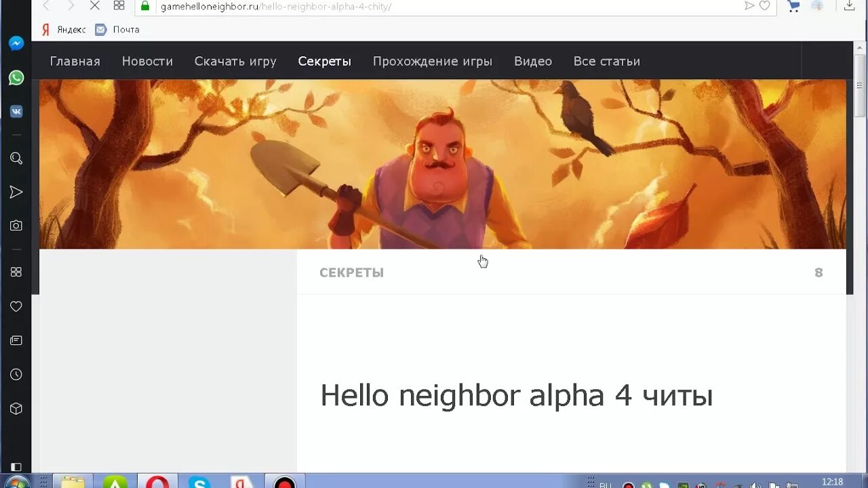Open VK in the Opera sidebar
The image size is (868, 488).
(x=16, y=112)
